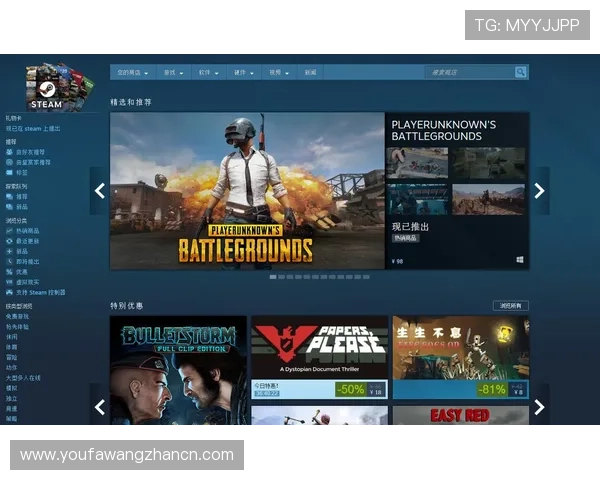This screenshot has height=480, width=600.
Task: Open the 标签 tags sidebar icon
Action: point(10,172)
